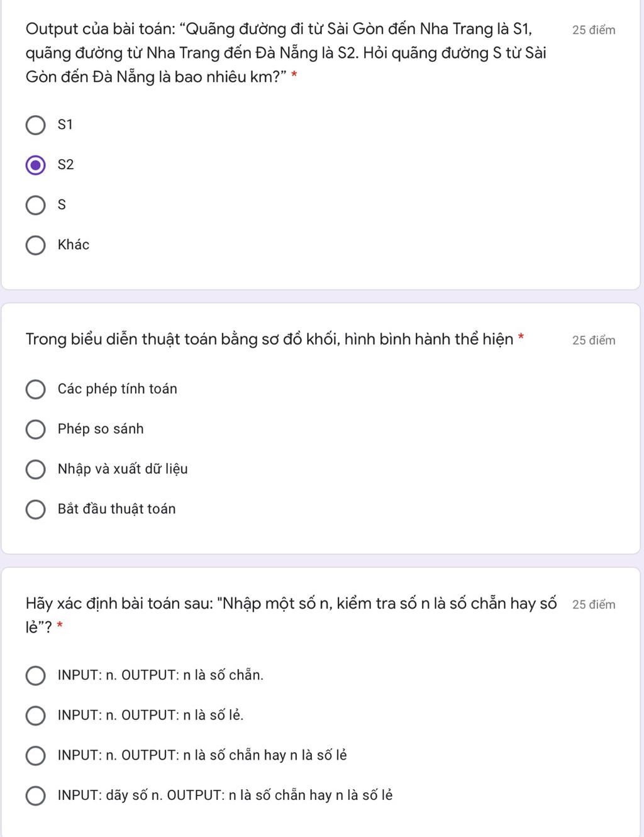The height and width of the screenshot is (837, 644).
Task: Click the 'Nhập và xuất dữ liệu' label text
Action: point(123,469)
